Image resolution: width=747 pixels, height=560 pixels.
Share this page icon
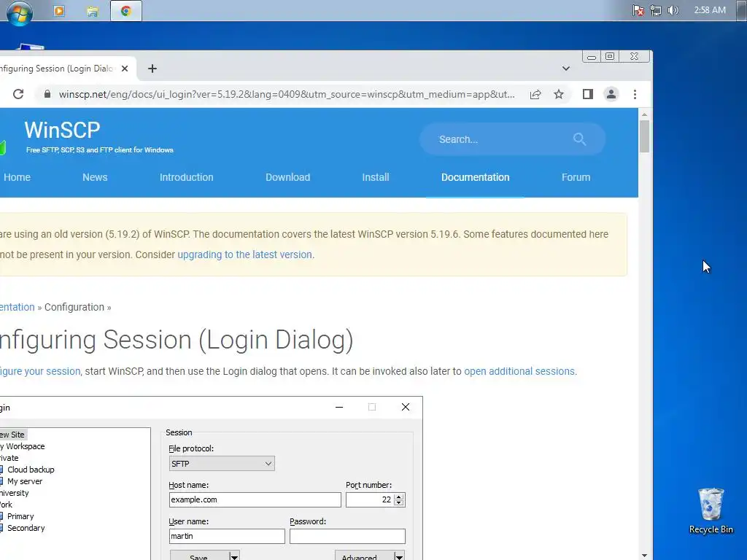coord(535,94)
